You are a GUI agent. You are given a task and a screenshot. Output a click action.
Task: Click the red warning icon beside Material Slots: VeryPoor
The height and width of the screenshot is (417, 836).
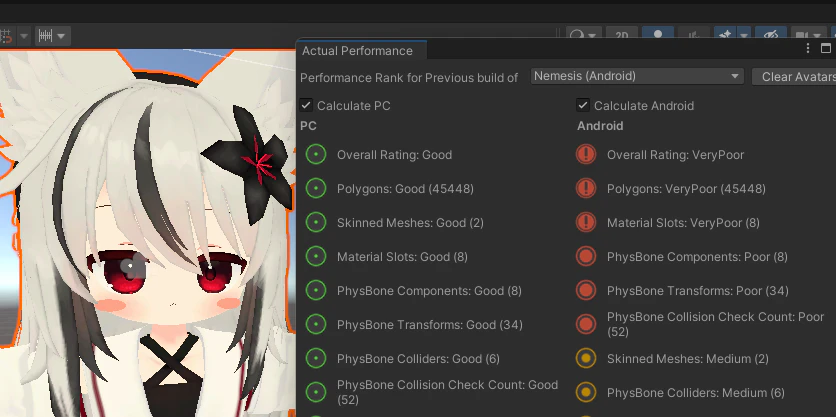[586, 222]
